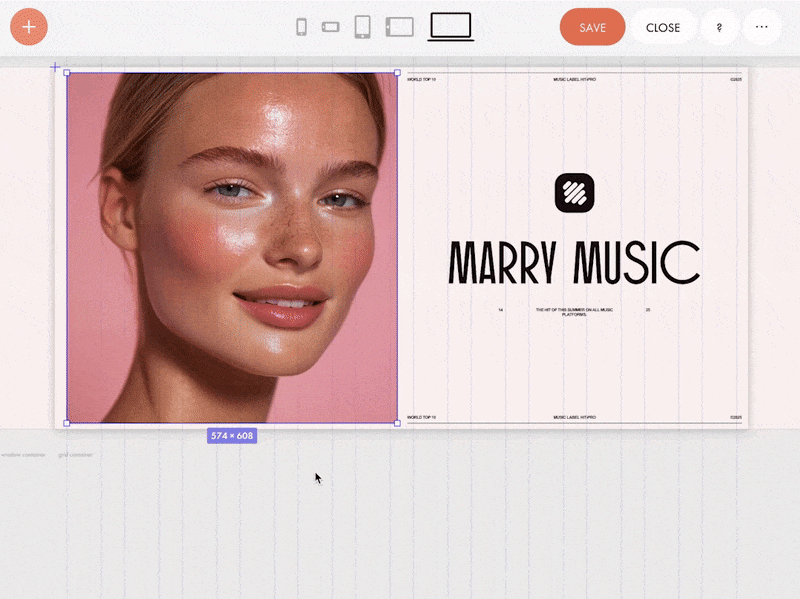This screenshot has width=800, height=599.
Task: Select the woman portrait image element
Action: [232, 248]
